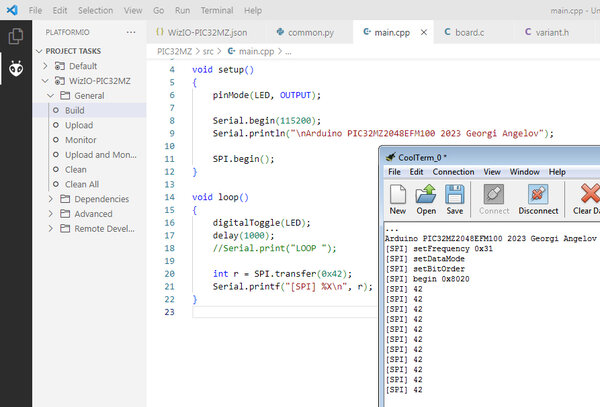Switch to the common.py tab

(305, 33)
